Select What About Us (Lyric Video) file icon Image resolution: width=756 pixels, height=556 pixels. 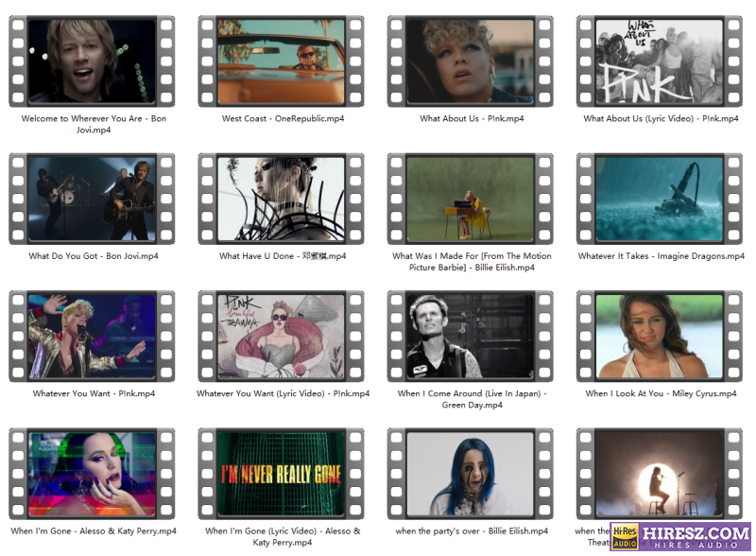(659, 61)
